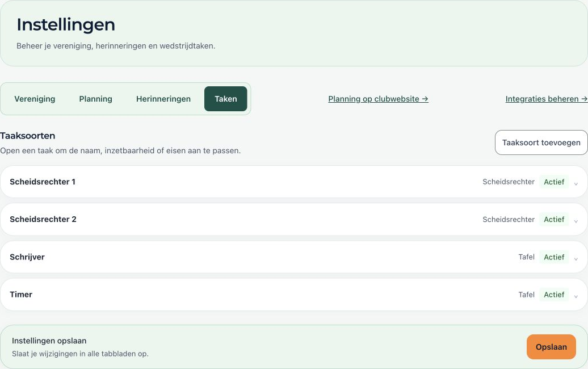Expand the Scheidsrechter 1 row chevron

click(576, 183)
